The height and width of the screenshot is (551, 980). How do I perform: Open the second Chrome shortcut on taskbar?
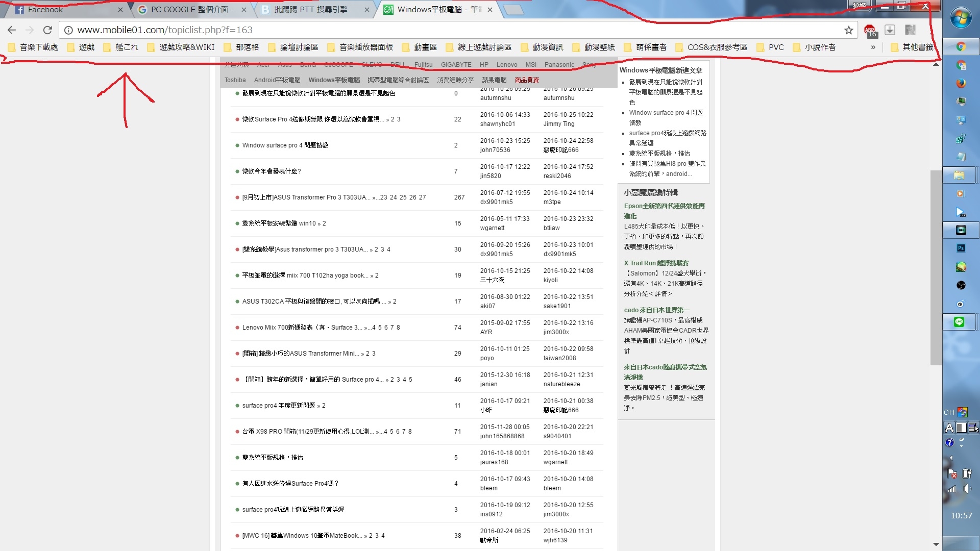(x=961, y=65)
